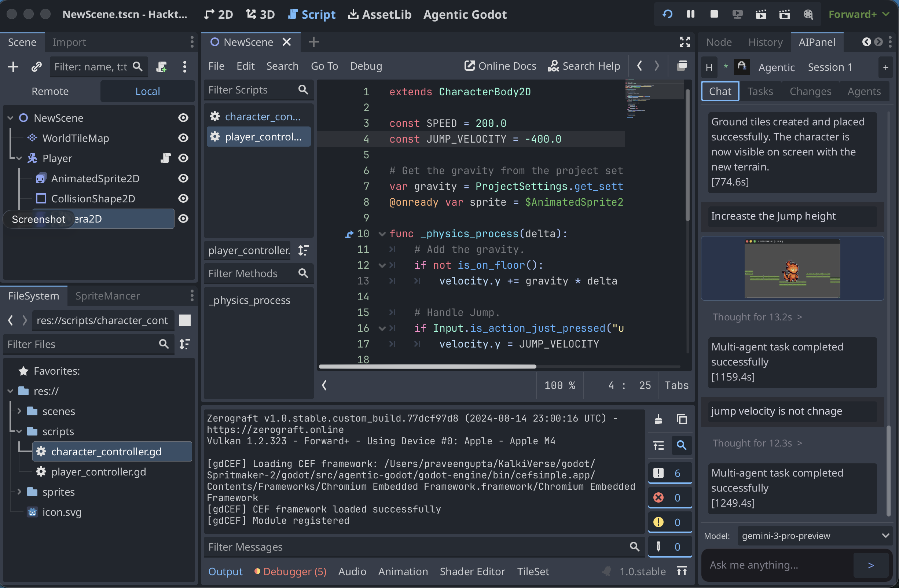Expand the scenes folder
The image size is (899, 588).
[x=19, y=411]
